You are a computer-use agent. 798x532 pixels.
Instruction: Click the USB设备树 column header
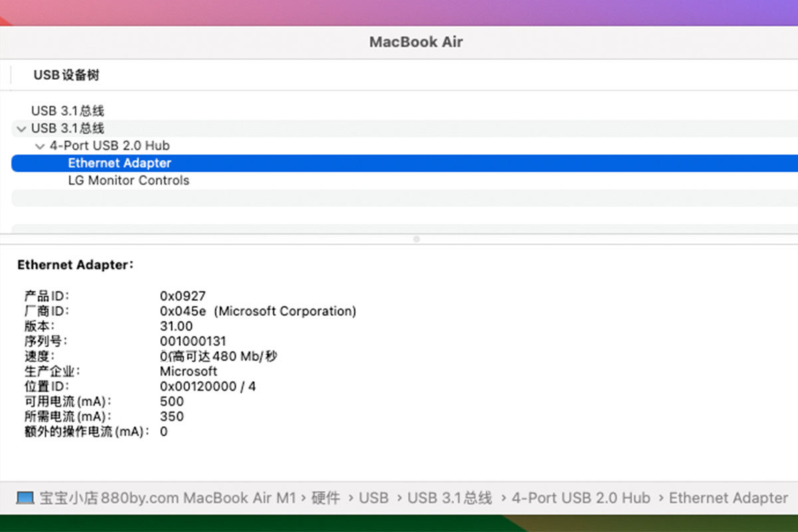(x=66, y=75)
